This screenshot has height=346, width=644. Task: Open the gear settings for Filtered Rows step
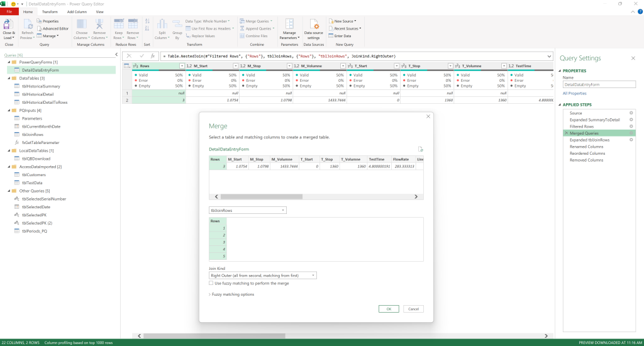tap(631, 126)
